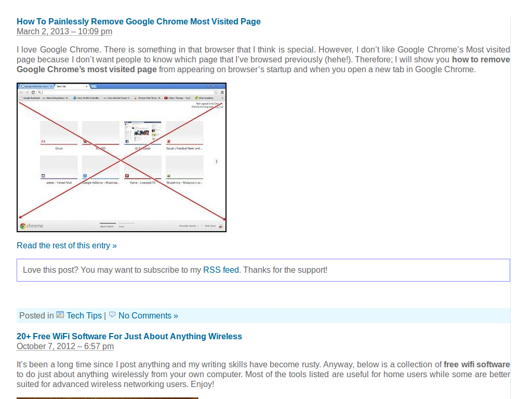
Task: Click the March 2, 2013 post date
Action: tap(64, 32)
